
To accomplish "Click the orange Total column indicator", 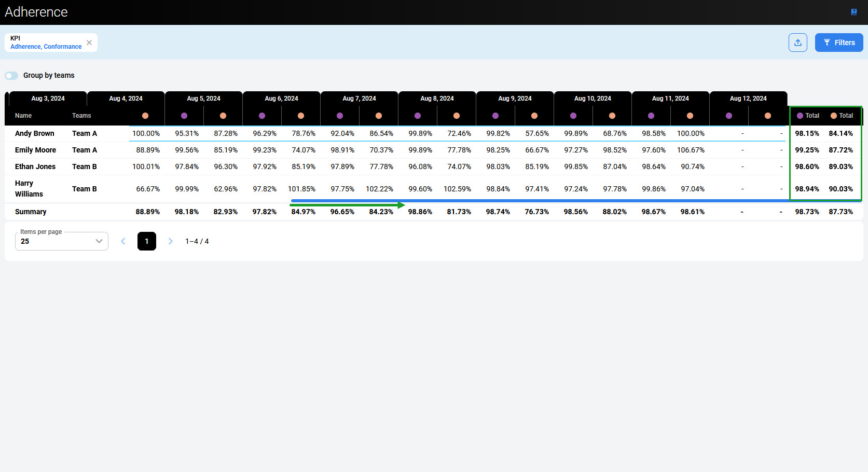I will point(842,116).
